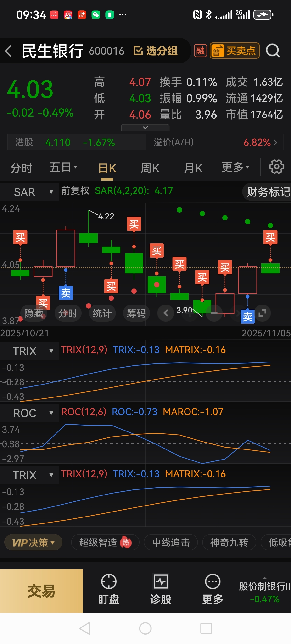Tap the Android recent apps button
The height and width of the screenshot is (644, 291).
pos(206,628)
